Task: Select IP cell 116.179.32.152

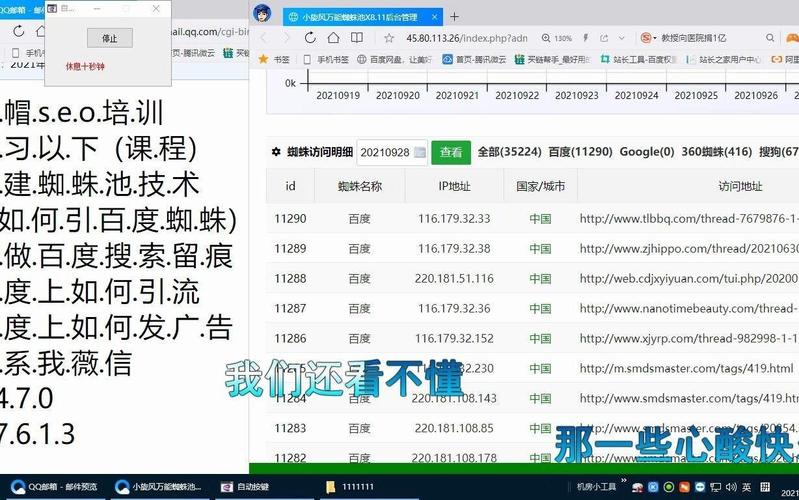Action: pyautogui.click(x=454, y=338)
